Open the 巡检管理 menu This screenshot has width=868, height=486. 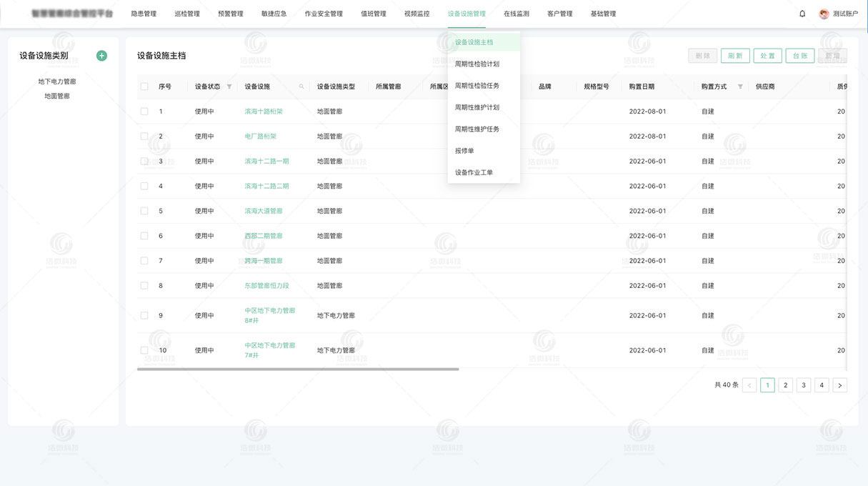[x=187, y=13]
